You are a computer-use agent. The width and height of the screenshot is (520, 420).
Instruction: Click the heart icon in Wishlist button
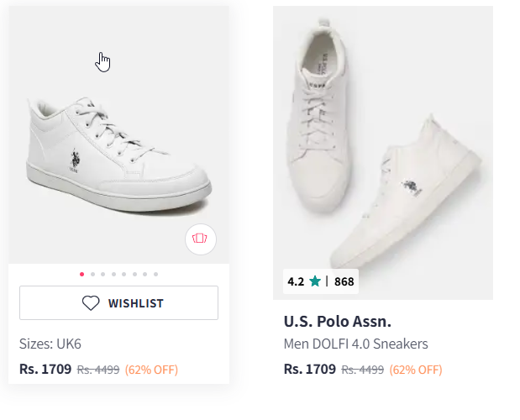(91, 303)
